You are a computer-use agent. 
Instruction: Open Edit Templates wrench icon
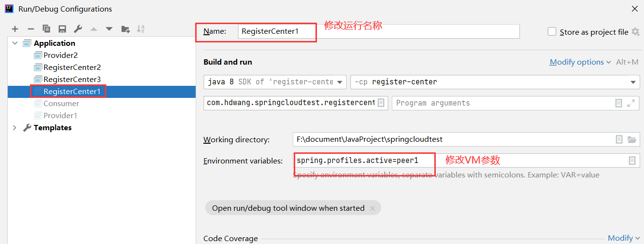point(78,29)
